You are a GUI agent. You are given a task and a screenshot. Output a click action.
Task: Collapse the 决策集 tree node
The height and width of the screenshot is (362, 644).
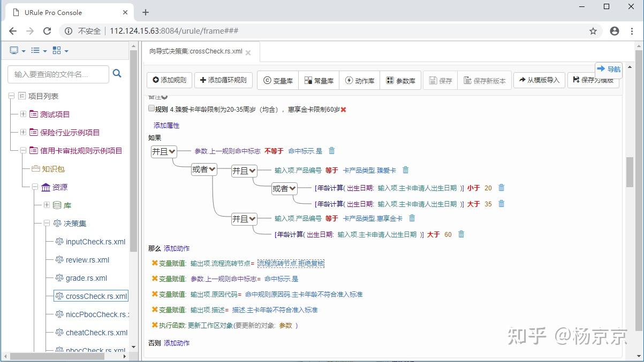tap(47, 224)
